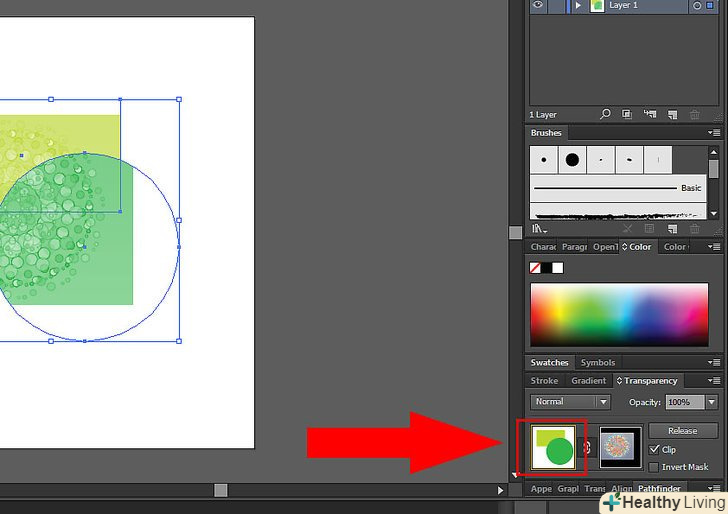Disable the Clip checkbox

655,450
